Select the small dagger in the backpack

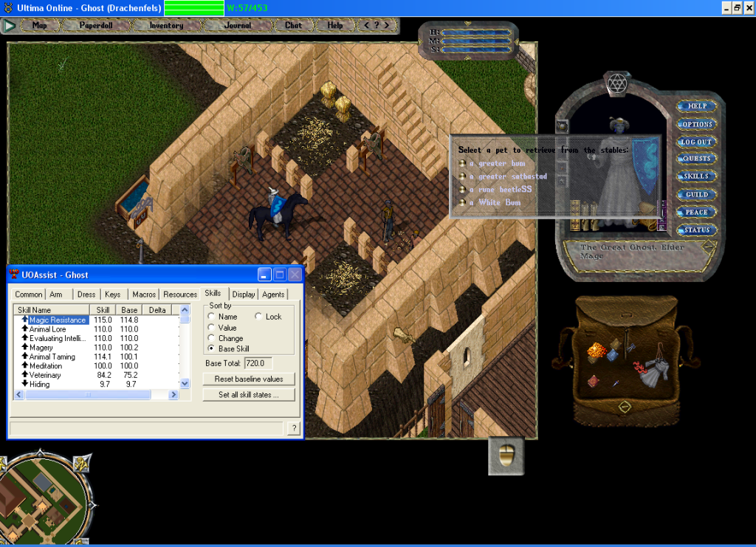click(x=616, y=384)
